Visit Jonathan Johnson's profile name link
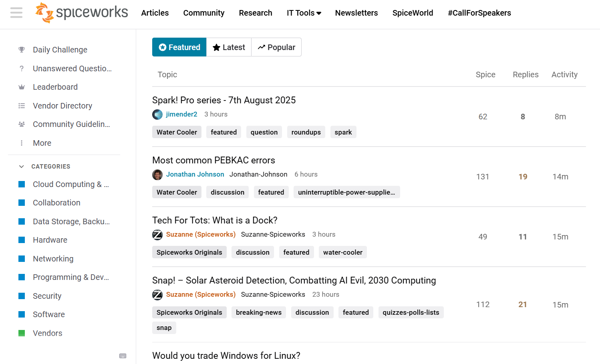600x364 pixels. tap(195, 174)
